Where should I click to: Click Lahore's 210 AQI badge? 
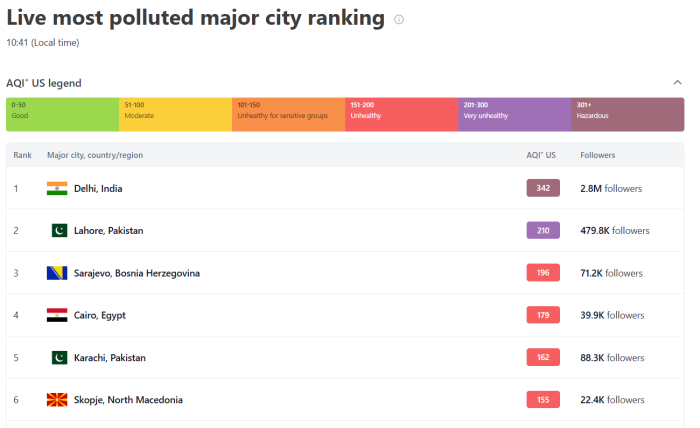tap(543, 230)
